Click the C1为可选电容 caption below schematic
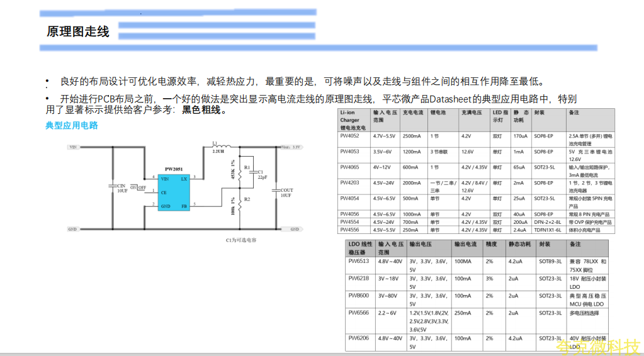Screen dimensions: 644x356 (x=241, y=240)
